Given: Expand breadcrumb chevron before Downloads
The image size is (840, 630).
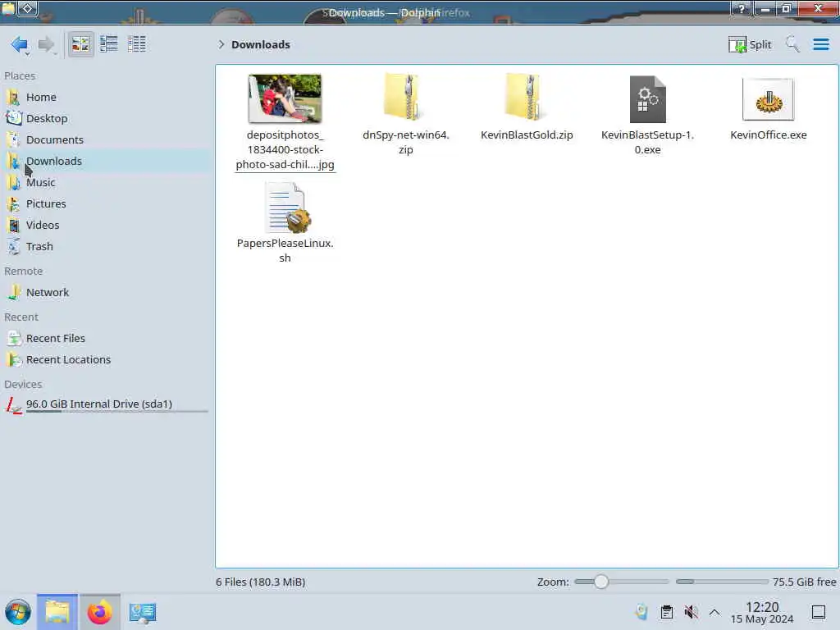Looking at the screenshot, I should [x=221, y=44].
